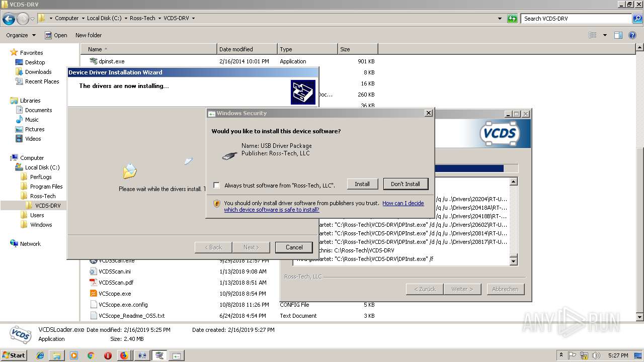This screenshot has width=644, height=362.
Task: Click the Install button in Windows Security
Action: click(362, 184)
